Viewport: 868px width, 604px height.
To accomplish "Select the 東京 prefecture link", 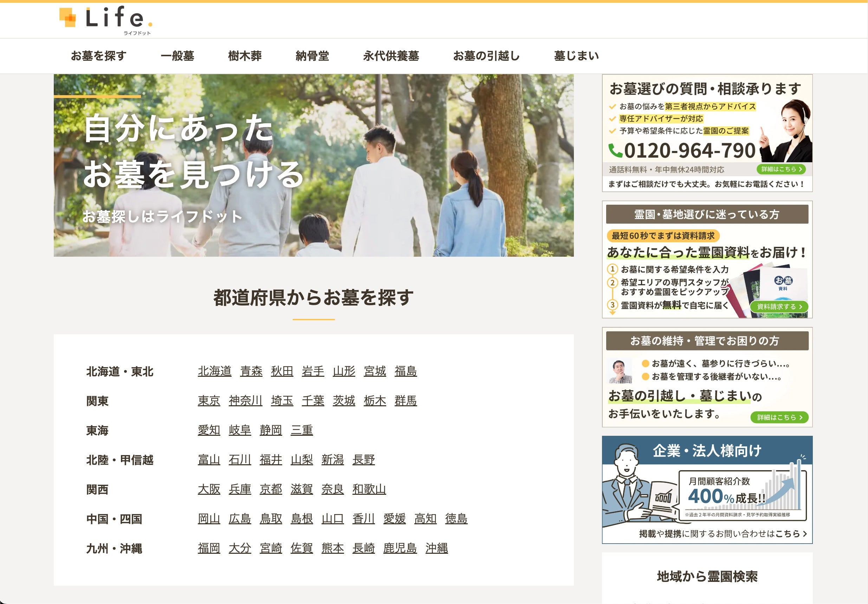I will [x=209, y=400].
